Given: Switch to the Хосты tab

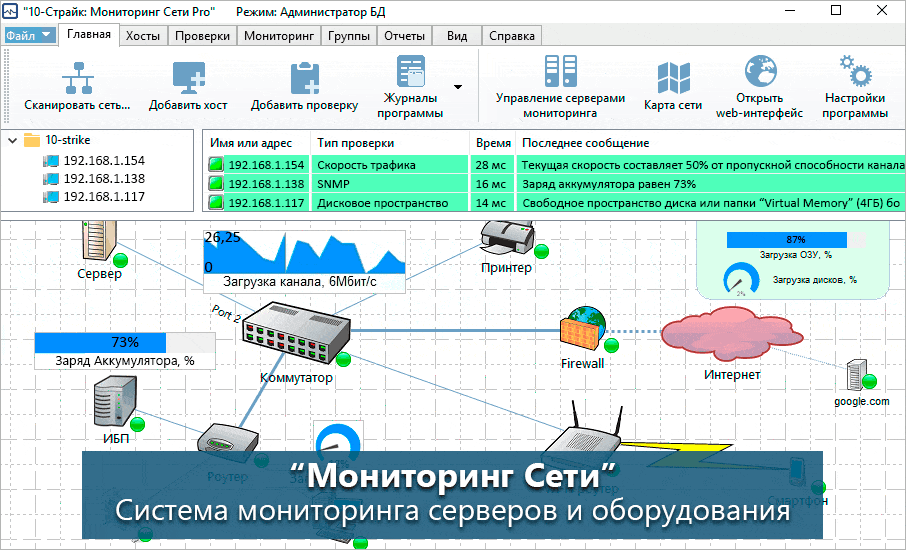Looking at the screenshot, I should point(143,36).
